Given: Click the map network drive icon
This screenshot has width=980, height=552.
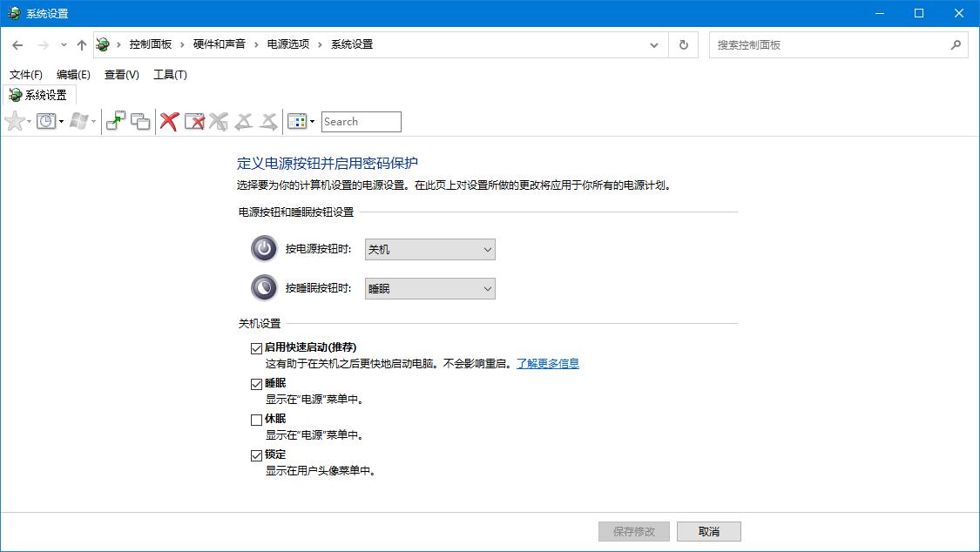Looking at the screenshot, I should (x=115, y=121).
